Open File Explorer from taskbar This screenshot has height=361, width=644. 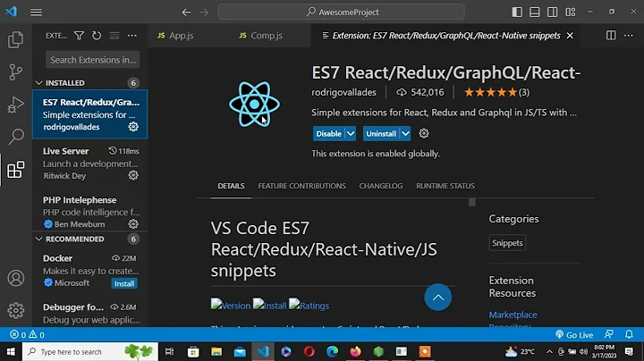click(x=216, y=351)
